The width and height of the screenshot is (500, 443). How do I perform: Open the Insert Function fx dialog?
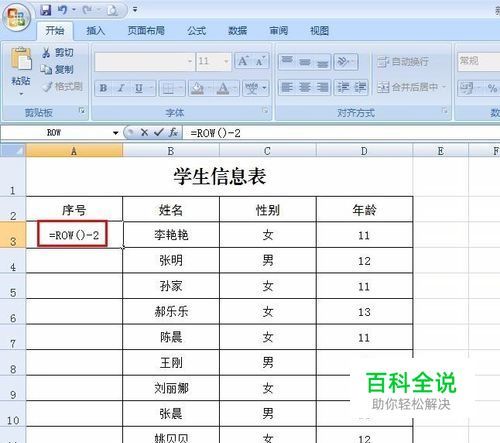(x=173, y=133)
